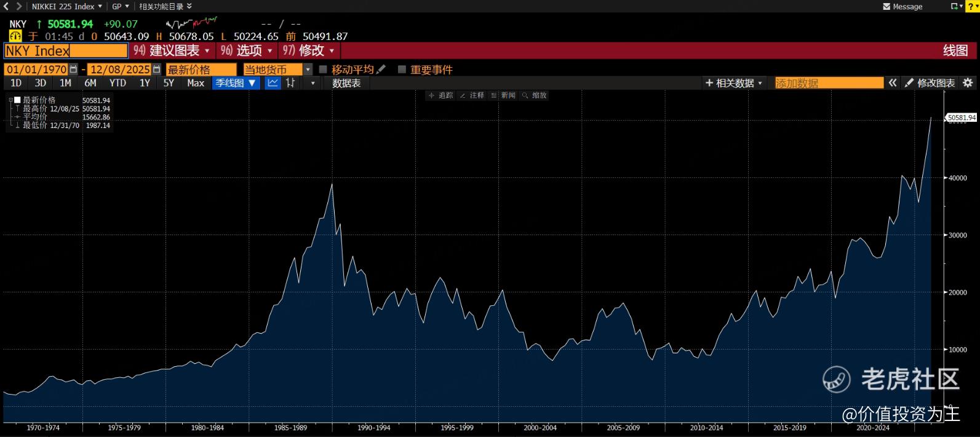Open the 相关数据 dropdown
980x437 pixels.
pyautogui.click(x=734, y=83)
